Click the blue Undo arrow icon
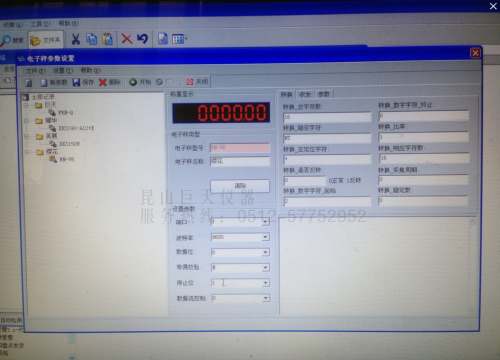This screenshot has height=360, width=500. tap(143, 39)
